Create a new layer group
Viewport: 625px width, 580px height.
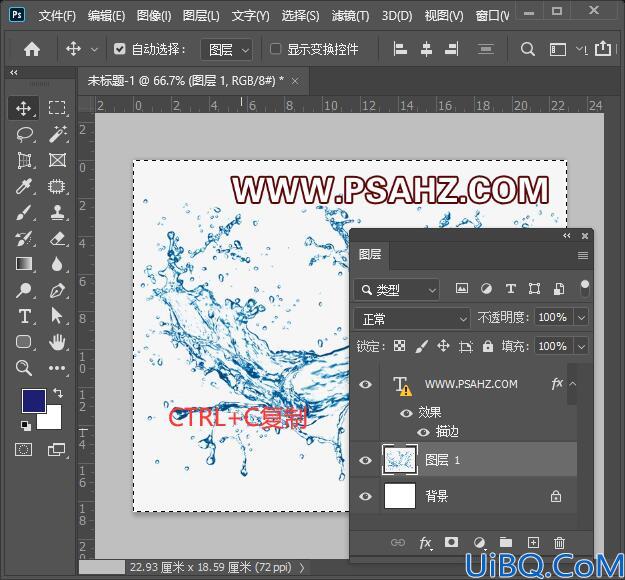506,542
